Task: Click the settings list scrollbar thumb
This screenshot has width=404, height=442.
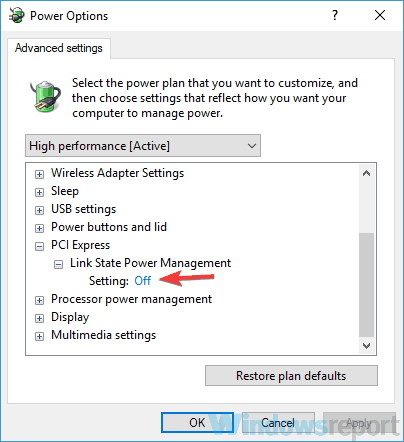Action: 366,285
